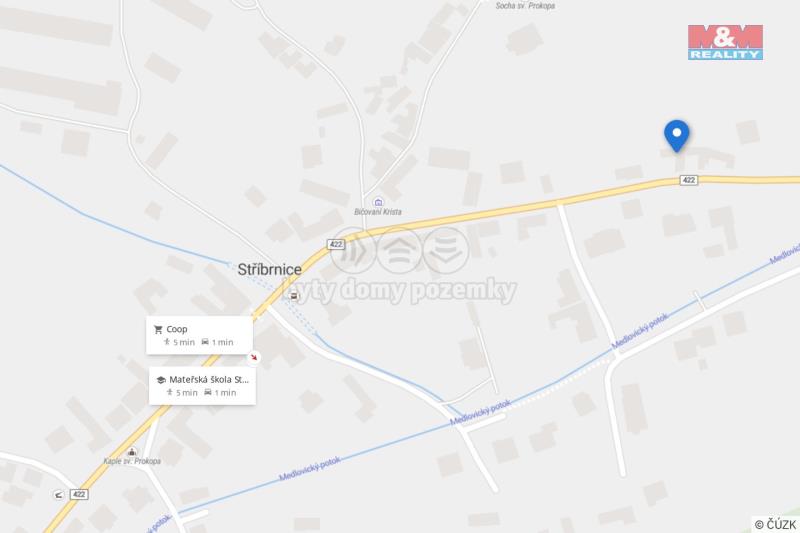Click the icon left of the bottom 422 shield
Screen dimensions: 800x533
point(59,494)
